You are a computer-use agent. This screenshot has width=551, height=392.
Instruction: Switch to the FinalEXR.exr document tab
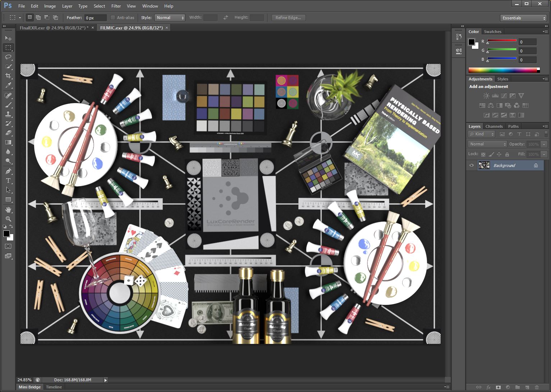(54, 28)
